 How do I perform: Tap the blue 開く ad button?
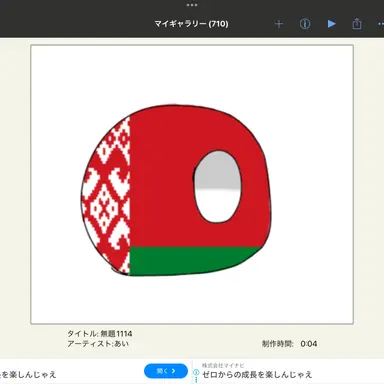click(x=166, y=371)
